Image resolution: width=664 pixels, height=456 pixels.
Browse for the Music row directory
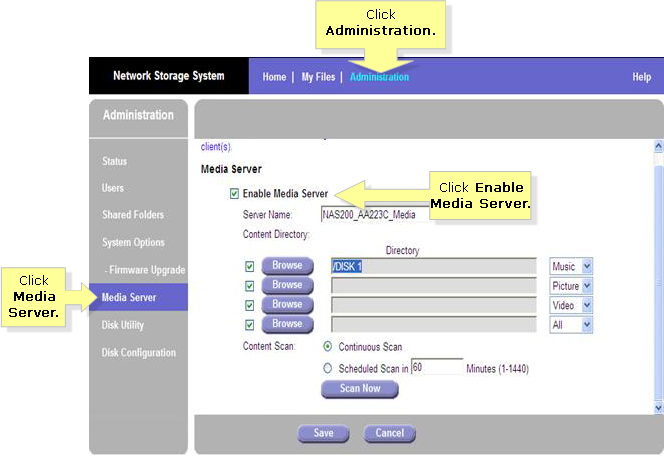coord(288,265)
